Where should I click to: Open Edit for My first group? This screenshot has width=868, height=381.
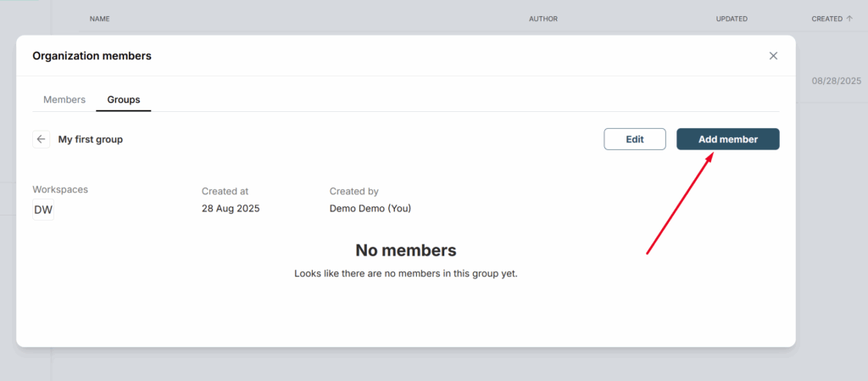pyautogui.click(x=634, y=139)
